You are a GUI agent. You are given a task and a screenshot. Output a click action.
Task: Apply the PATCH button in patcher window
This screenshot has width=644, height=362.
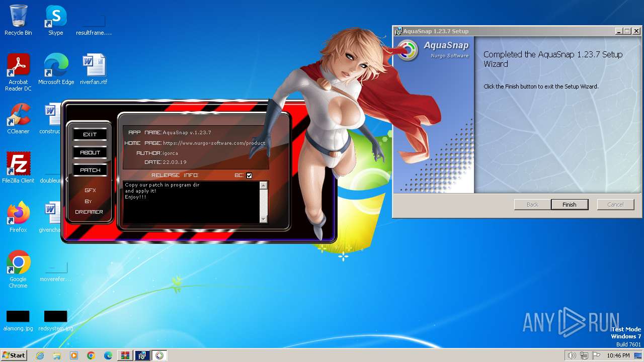tap(90, 170)
